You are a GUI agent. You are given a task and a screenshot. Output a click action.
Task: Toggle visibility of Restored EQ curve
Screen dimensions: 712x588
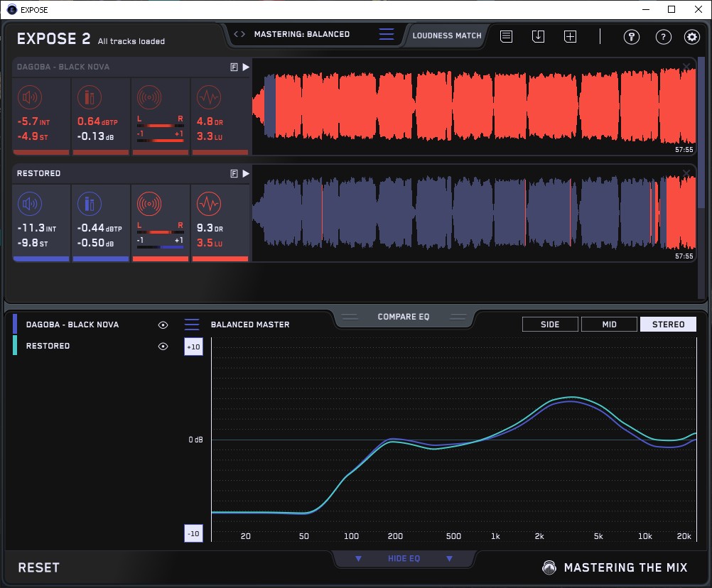[x=163, y=346]
